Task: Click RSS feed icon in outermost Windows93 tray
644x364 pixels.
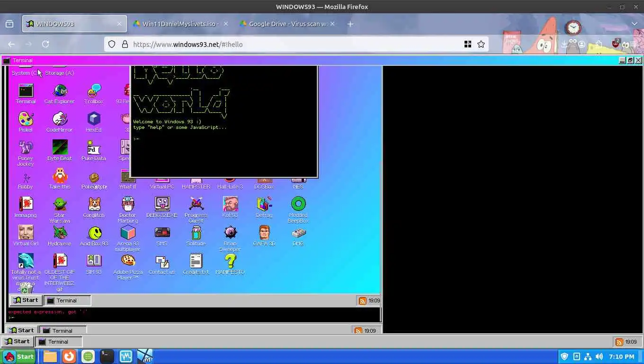Action: pyautogui.click(x=619, y=342)
